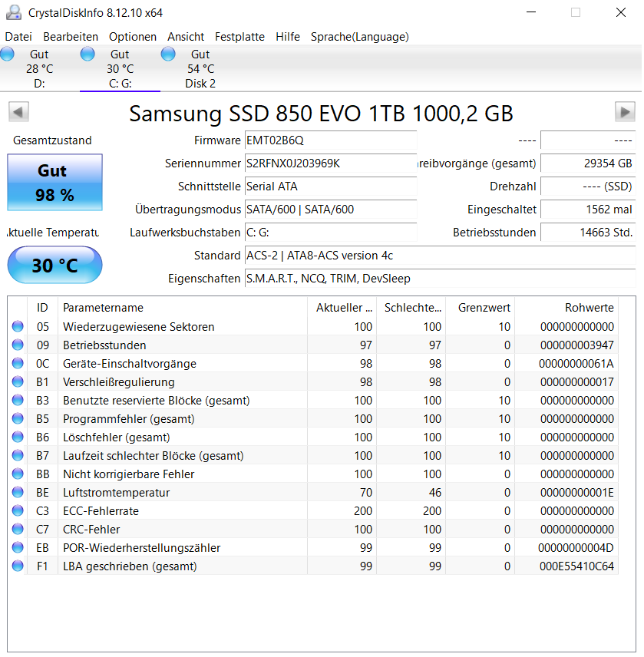Click status orb of row F1 LBA geschrieben
The height and width of the screenshot is (657, 644).
(18, 566)
